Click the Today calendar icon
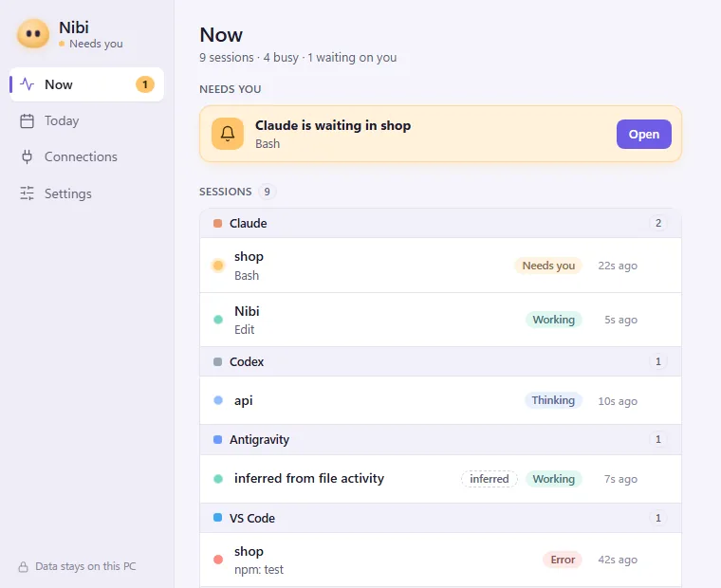This screenshot has width=721, height=588. coord(28,120)
